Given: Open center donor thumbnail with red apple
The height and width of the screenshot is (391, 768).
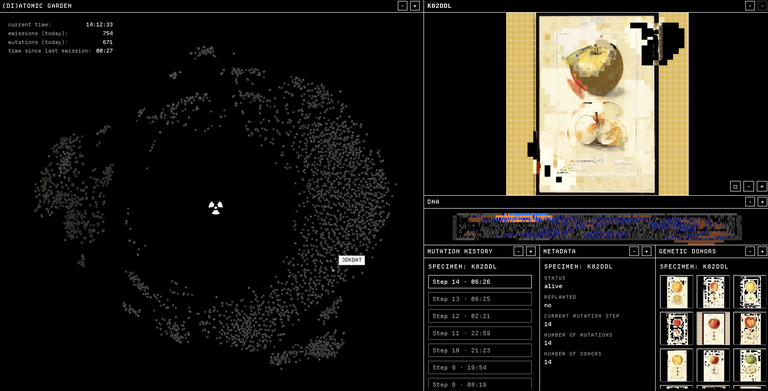Looking at the screenshot, I should pos(713,328).
